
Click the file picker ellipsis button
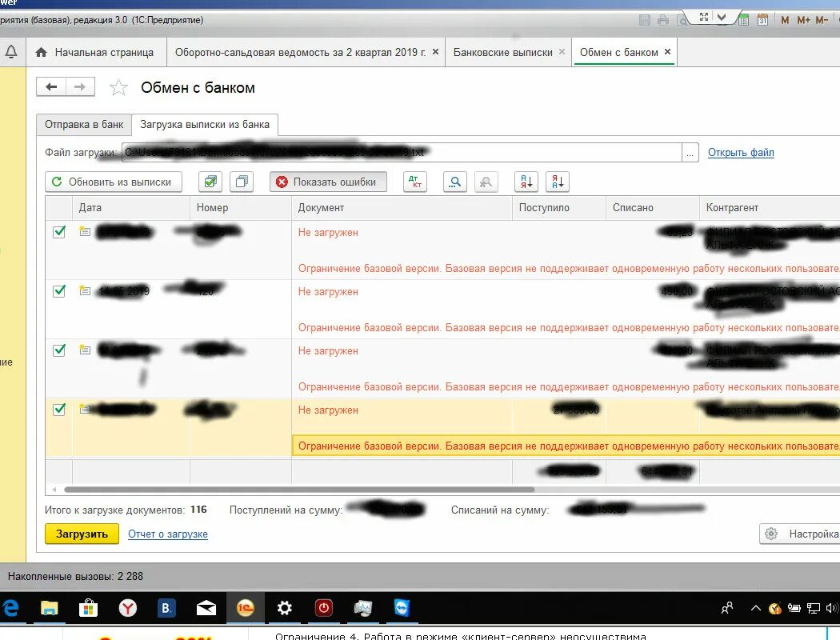click(x=690, y=153)
